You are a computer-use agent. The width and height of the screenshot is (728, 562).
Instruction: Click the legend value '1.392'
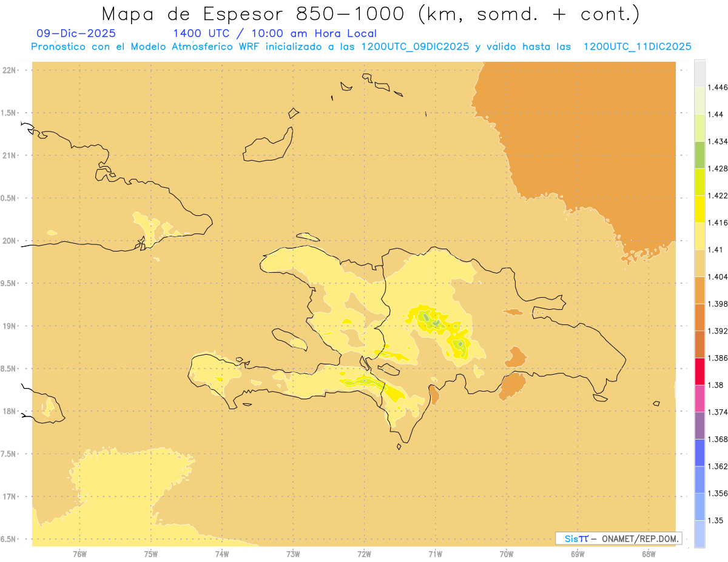coord(718,331)
